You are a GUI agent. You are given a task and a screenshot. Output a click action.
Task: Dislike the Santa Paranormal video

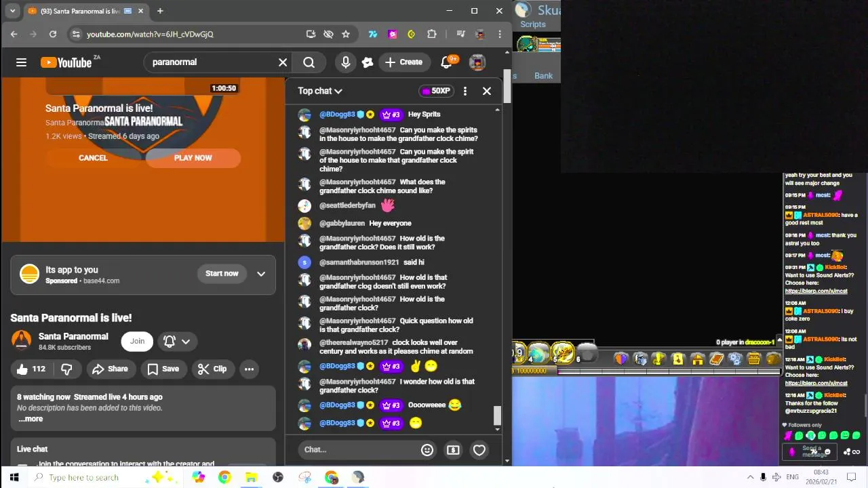(x=66, y=369)
